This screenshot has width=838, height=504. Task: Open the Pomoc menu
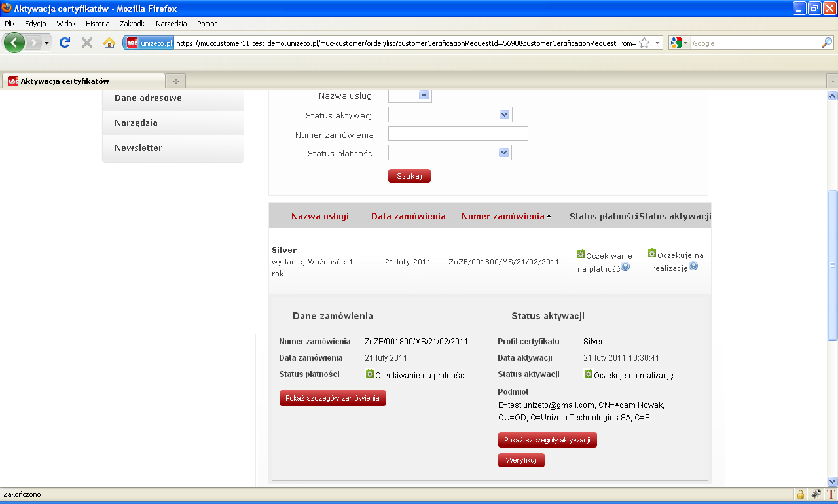(x=208, y=24)
